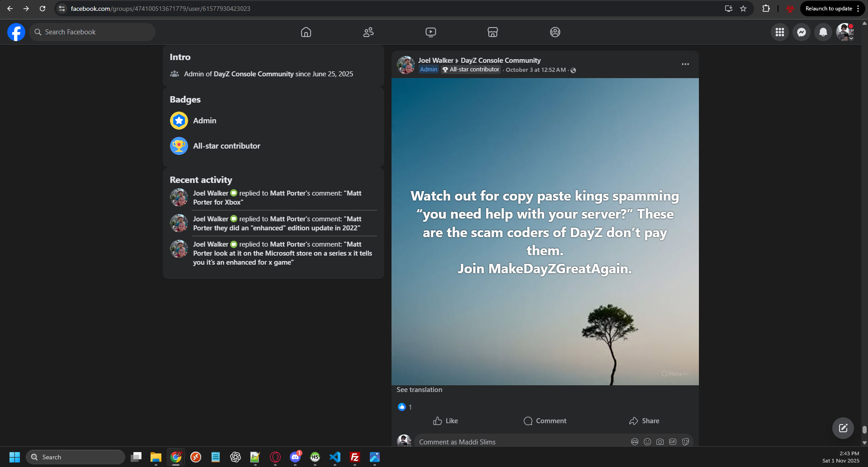Open recent activity reply "Matt Porter for Xbox"

pyautogui.click(x=277, y=198)
